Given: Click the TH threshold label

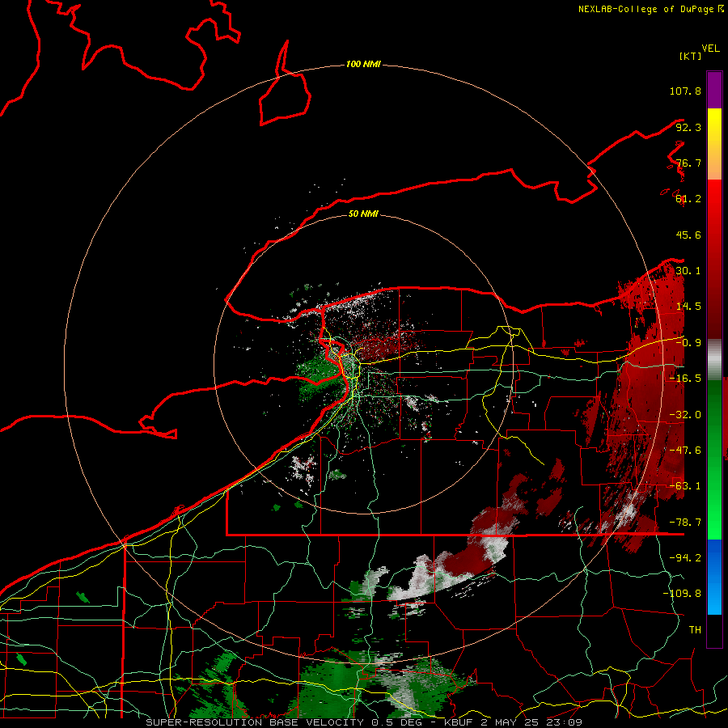Looking at the screenshot, I should click(695, 629).
